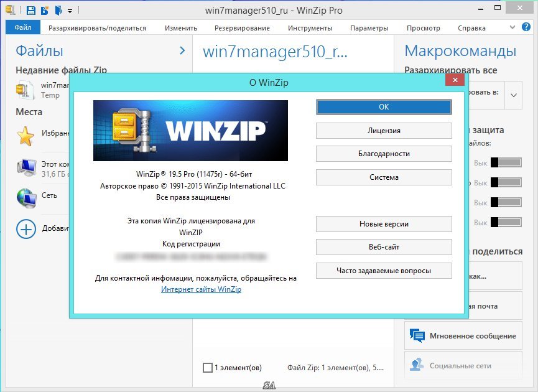
Task: Click the win7manager510_r... archive title
Action: point(275,52)
